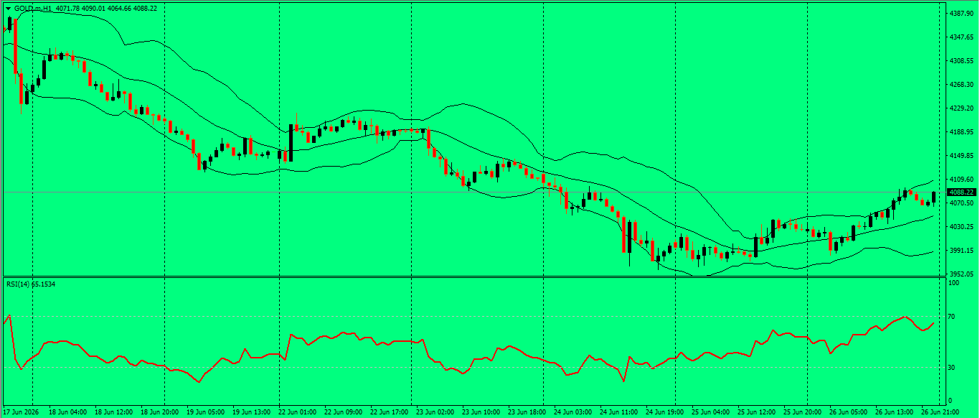Click the 3952.05 price scale label
This screenshot has height=418, width=980.
pos(961,274)
